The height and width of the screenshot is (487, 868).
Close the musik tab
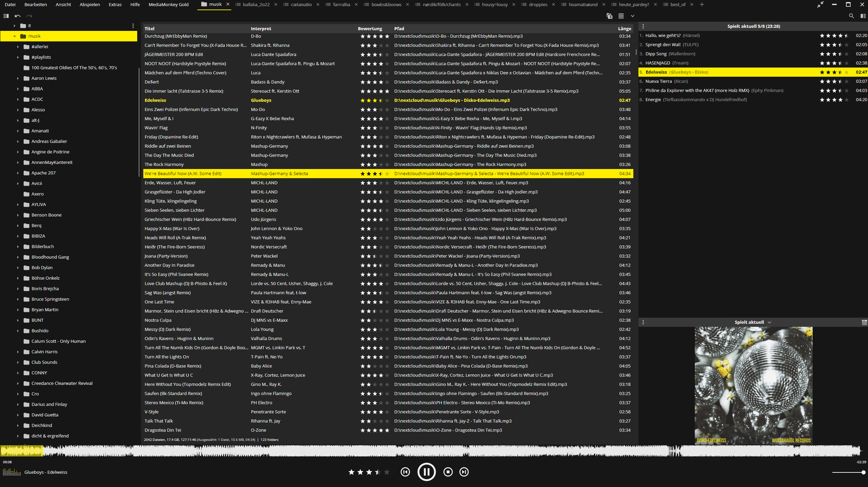pyautogui.click(x=228, y=4)
